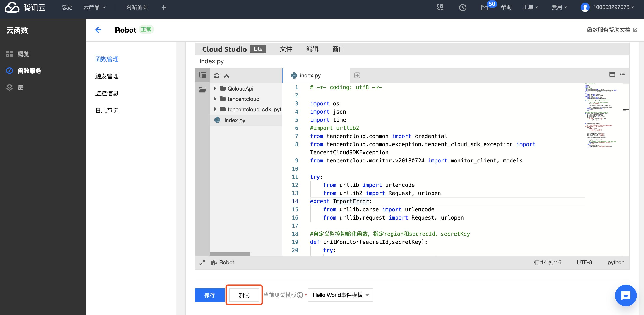Toggle the editor panel layout icon

coord(612,74)
